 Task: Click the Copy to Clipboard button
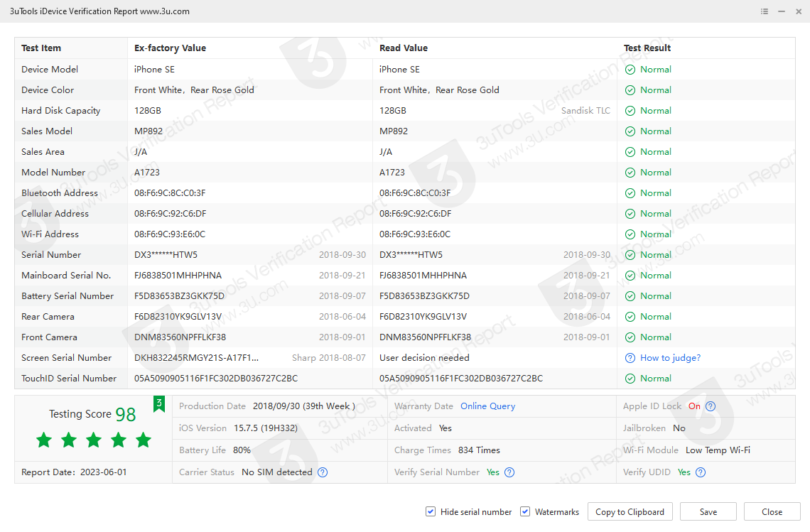tap(630, 511)
